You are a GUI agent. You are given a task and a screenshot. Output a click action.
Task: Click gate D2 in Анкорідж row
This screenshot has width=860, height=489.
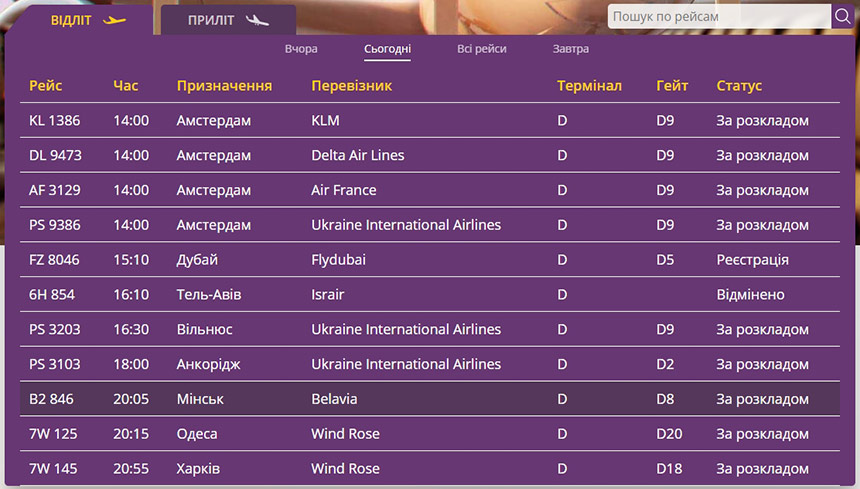[665, 364]
